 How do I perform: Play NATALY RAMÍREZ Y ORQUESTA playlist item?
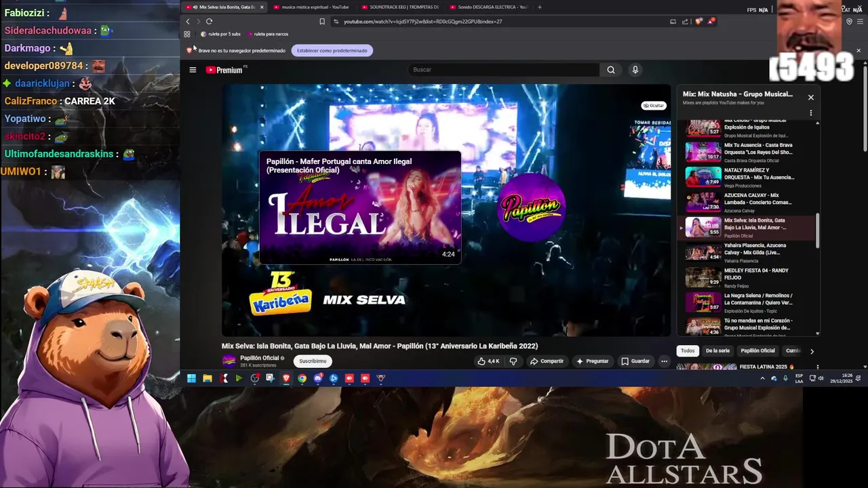(746, 177)
